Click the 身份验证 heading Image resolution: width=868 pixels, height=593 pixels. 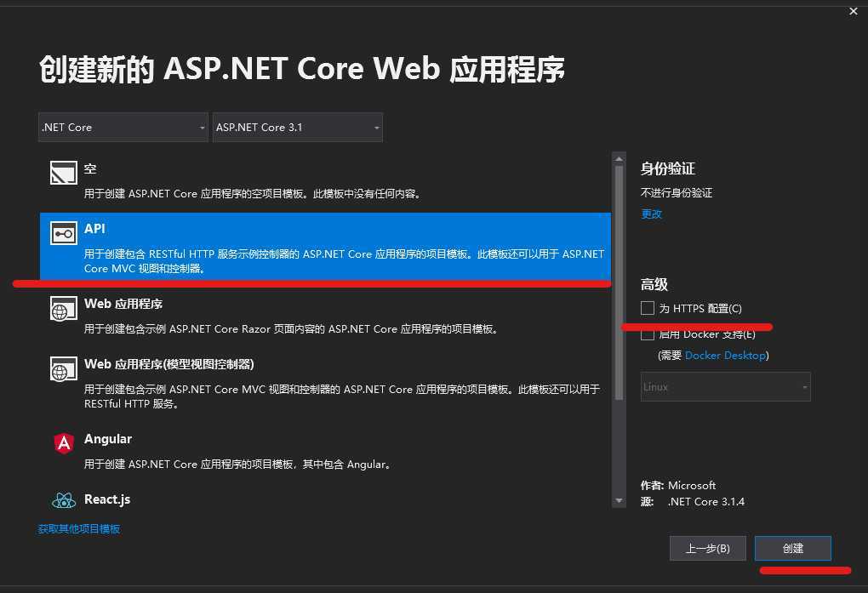tap(668, 168)
